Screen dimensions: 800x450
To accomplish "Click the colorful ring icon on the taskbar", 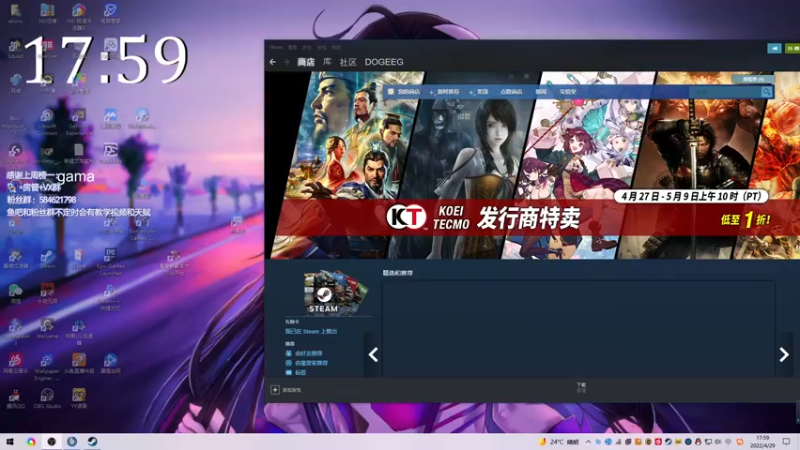I will [31, 442].
